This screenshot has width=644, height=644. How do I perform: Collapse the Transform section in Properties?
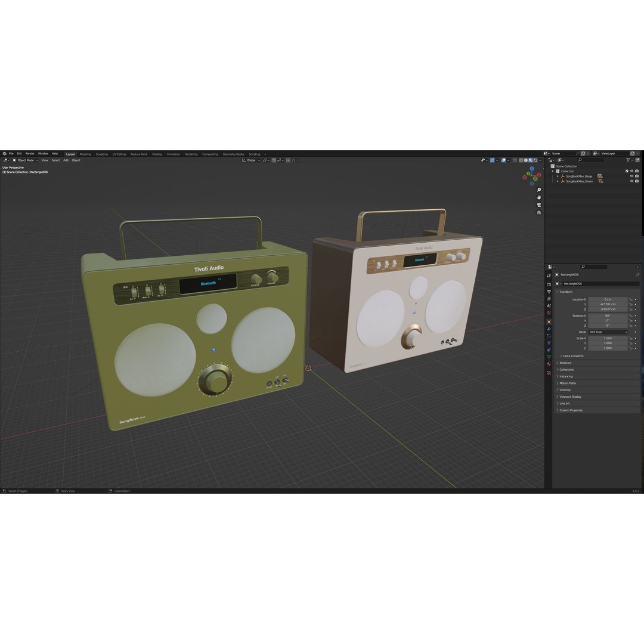pos(566,292)
